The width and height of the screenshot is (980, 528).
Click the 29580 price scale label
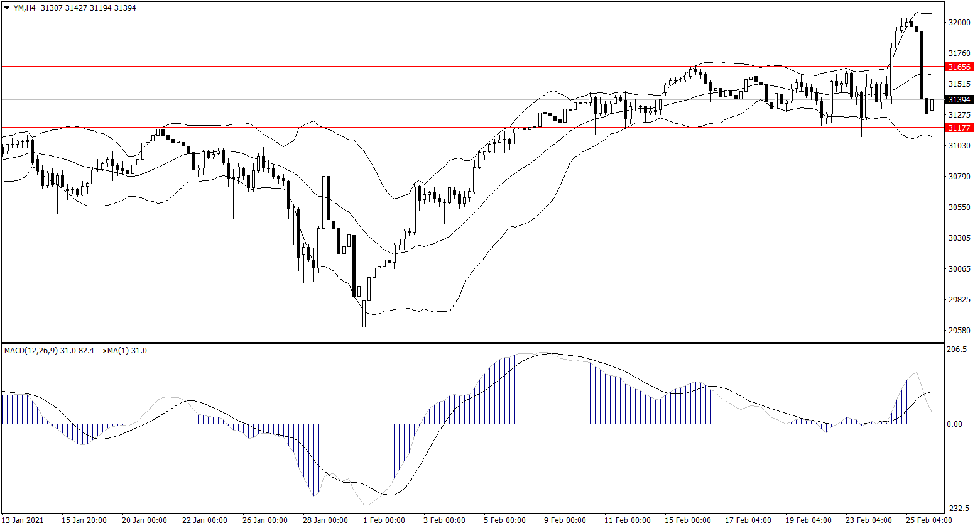tap(960, 331)
